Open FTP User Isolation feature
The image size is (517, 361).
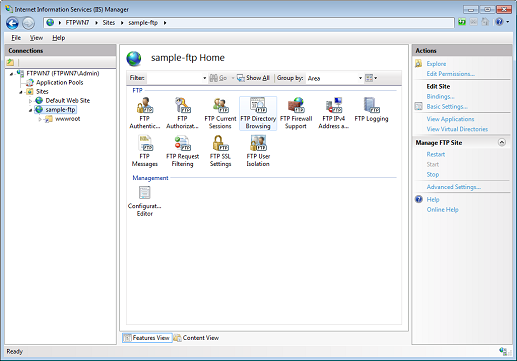(x=258, y=151)
